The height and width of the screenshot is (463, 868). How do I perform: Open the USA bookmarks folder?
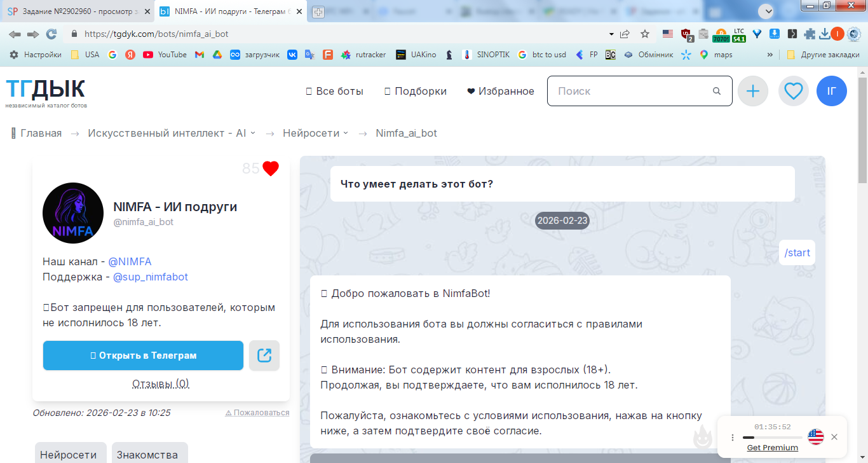pos(85,55)
